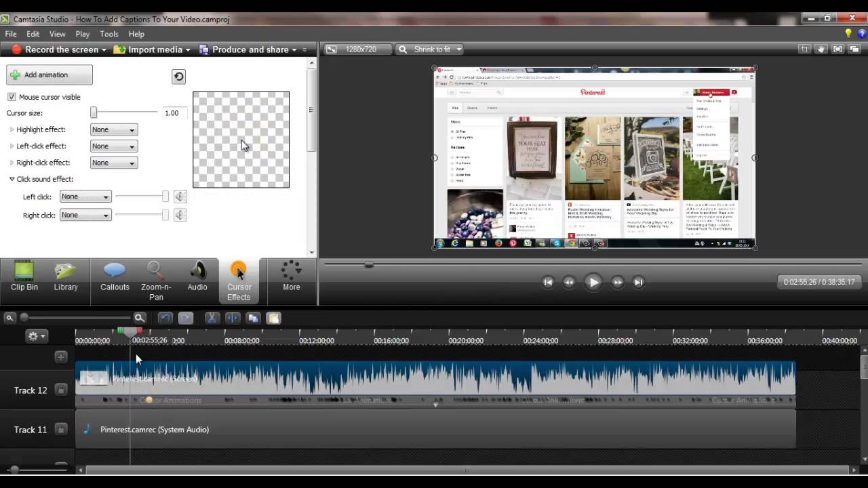Click the Cursor size slider handle

(x=94, y=113)
